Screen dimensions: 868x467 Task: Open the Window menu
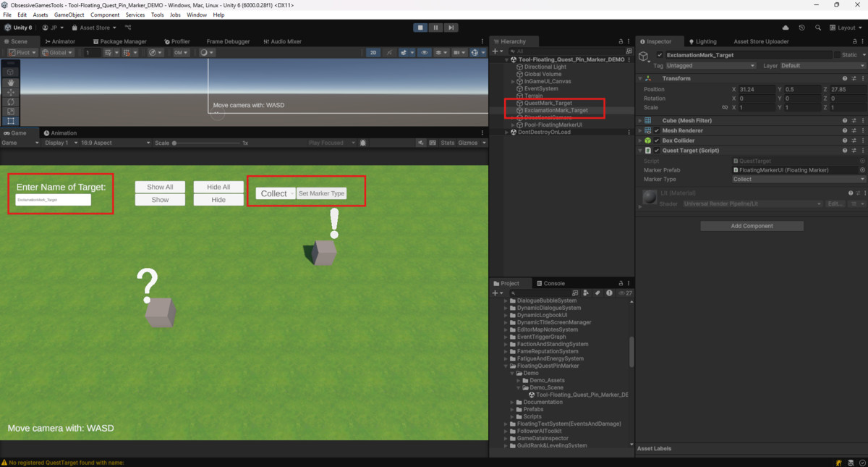[197, 14]
